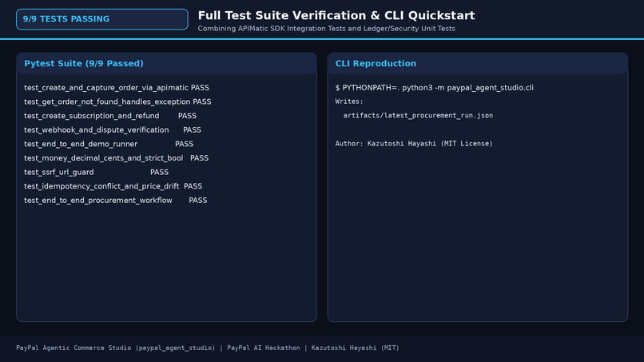This screenshot has width=644, height=362.
Task: Select test_end_to_end_procurement_workflow test name
Action: (98, 200)
